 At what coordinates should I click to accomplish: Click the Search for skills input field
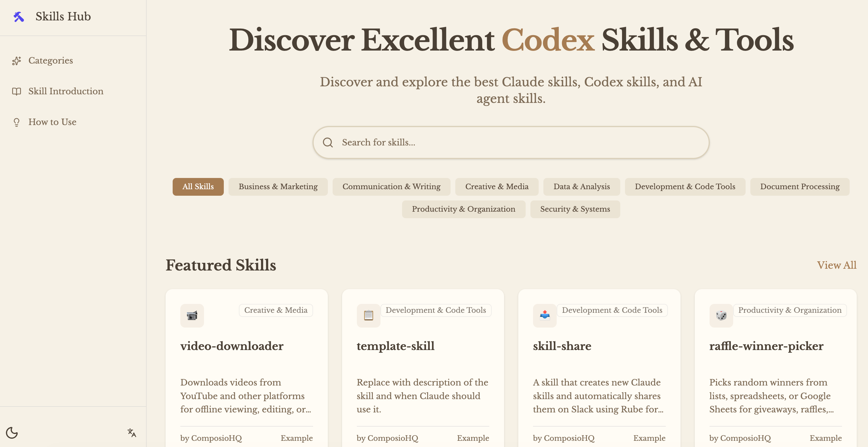pyautogui.click(x=472, y=142)
